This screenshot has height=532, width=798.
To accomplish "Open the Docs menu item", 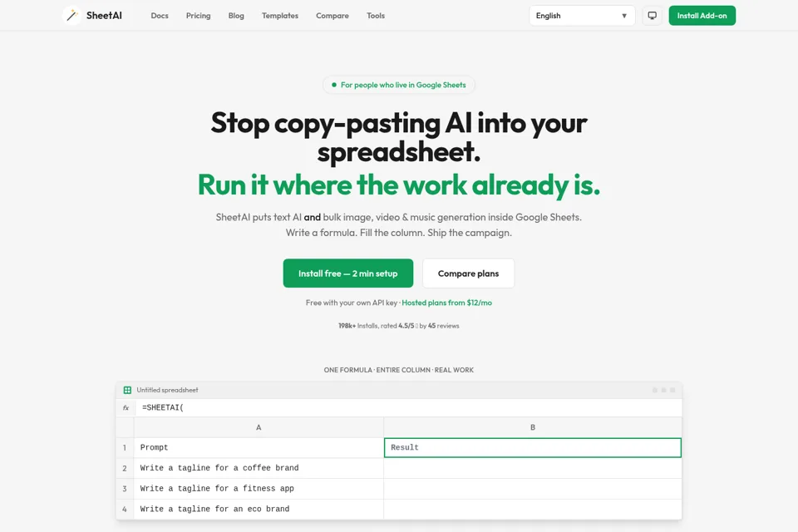I will (x=160, y=16).
